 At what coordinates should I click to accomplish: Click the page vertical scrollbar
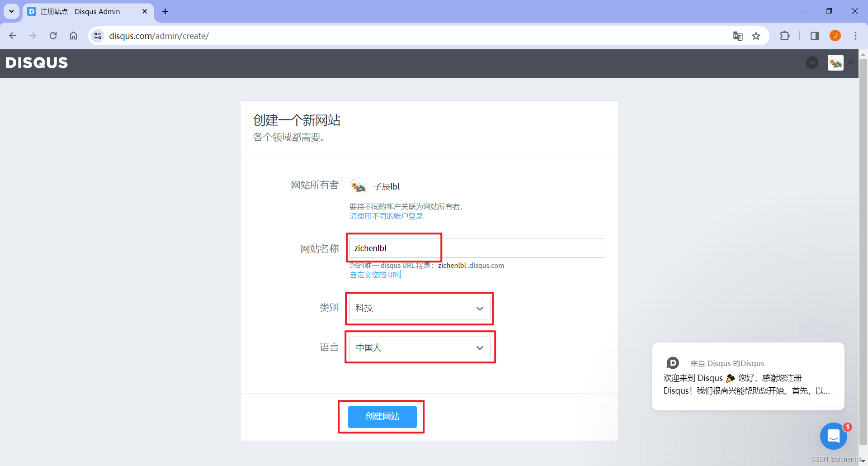[863, 252]
